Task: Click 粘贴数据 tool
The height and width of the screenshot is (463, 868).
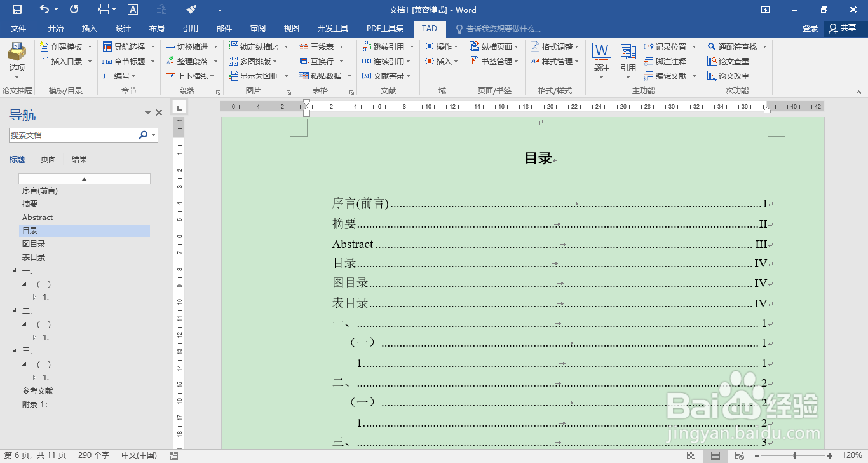Action: [x=324, y=76]
